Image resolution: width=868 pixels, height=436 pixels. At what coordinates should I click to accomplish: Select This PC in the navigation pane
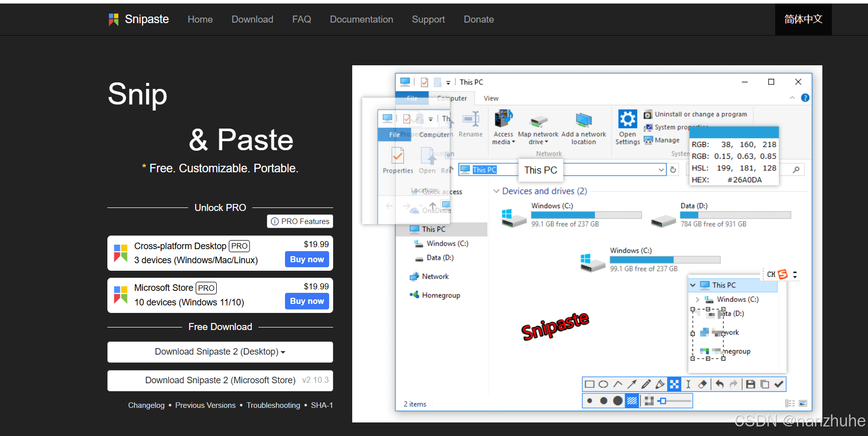pos(442,229)
